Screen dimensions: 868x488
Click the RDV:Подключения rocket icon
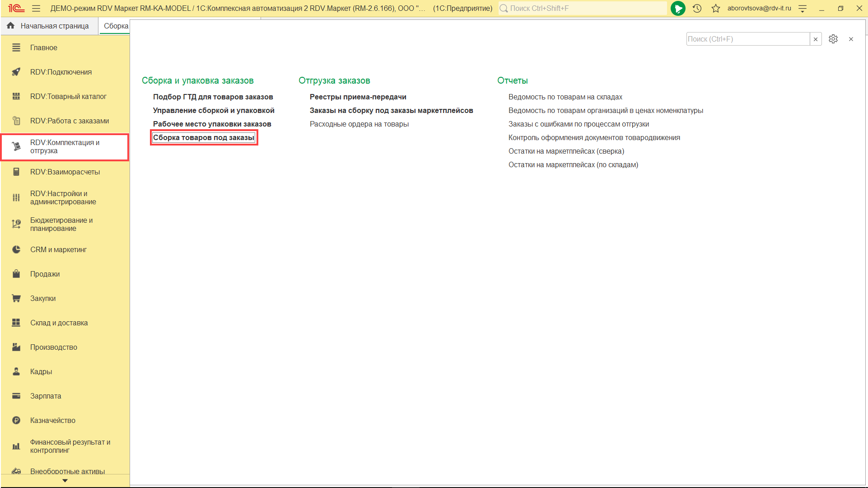click(16, 72)
